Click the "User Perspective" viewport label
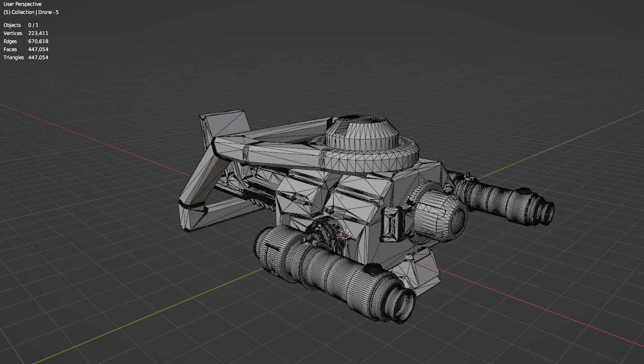 coord(22,4)
